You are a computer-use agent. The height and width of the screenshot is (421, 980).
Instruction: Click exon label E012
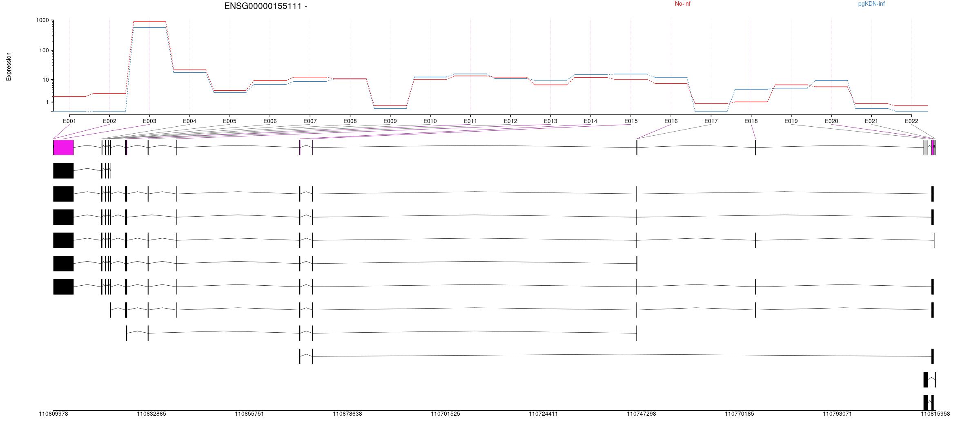(x=510, y=121)
